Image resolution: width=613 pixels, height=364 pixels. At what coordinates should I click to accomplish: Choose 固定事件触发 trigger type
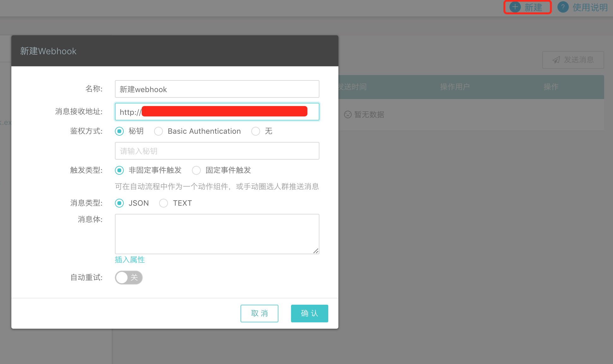pyautogui.click(x=196, y=170)
